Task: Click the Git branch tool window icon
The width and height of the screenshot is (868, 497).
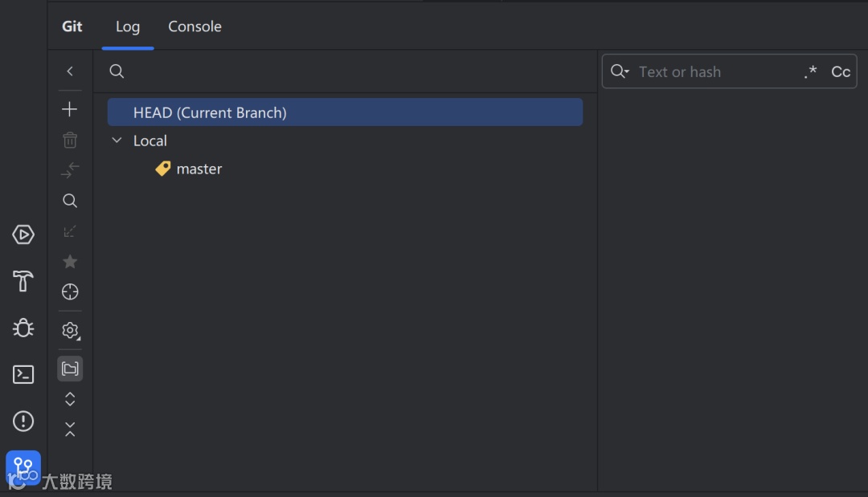Action: pyautogui.click(x=23, y=466)
